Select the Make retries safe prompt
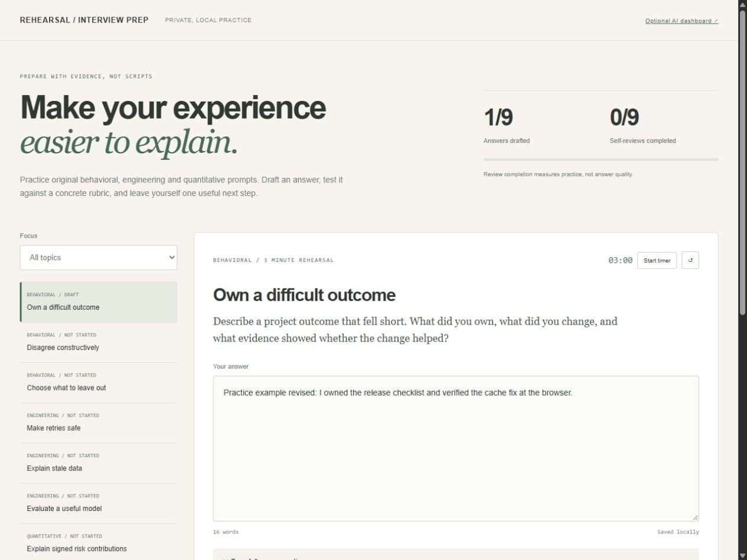Image resolution: width=747 pixels, height=560 pixels. click(x=99, y=423)
